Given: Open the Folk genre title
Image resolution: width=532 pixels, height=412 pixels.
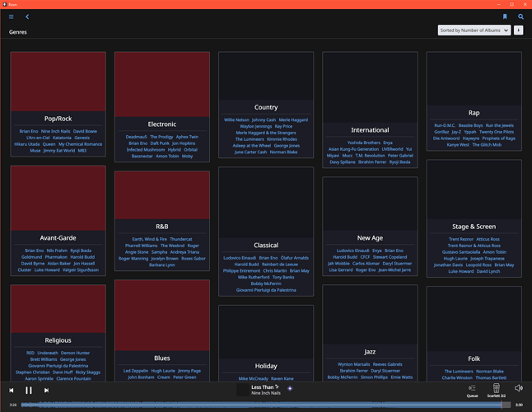Looking at the screenshot, I should click(474, 358).
